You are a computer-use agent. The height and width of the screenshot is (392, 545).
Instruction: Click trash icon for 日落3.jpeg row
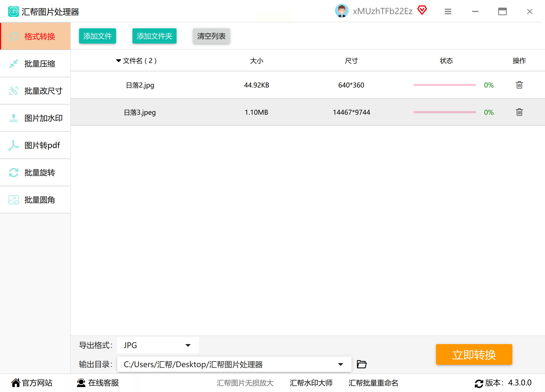tap(519, 112)
